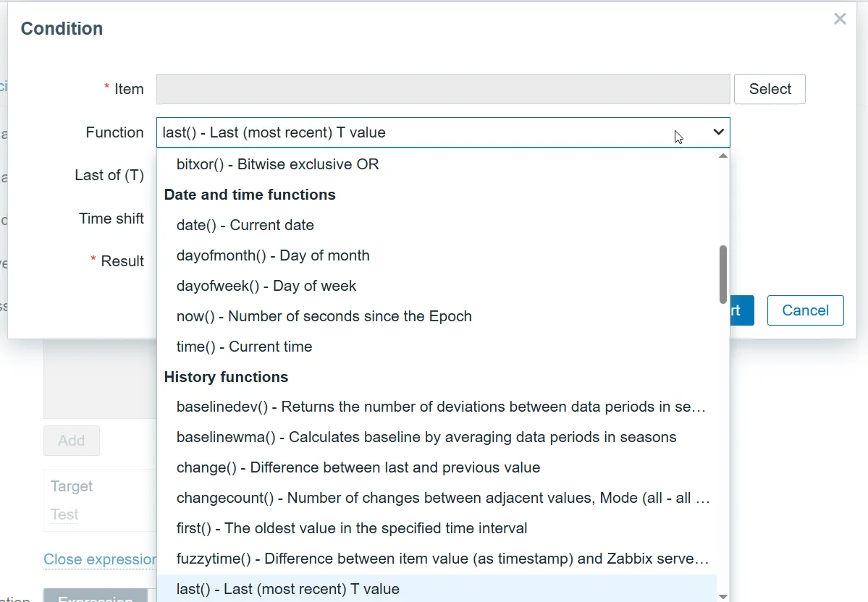Click the dropdown list scrollbar thumb

click(722, 274)
